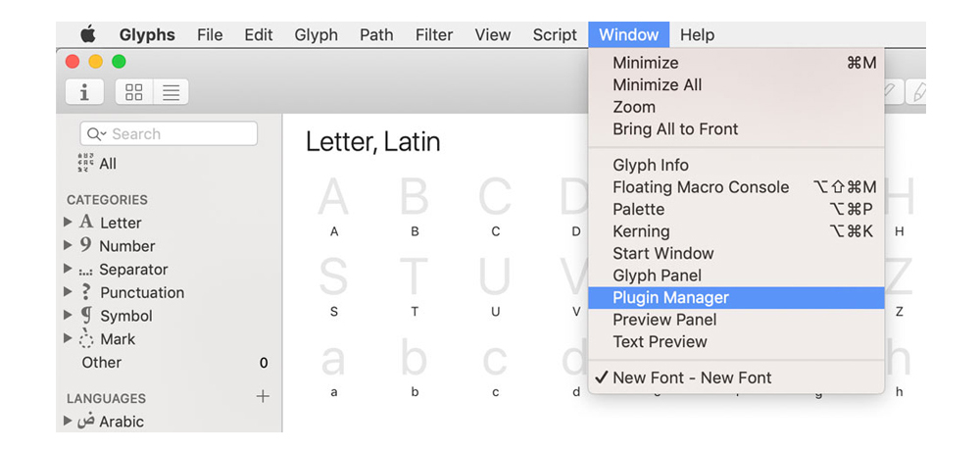
Task: Open the Path menu
Action: point(376,35)
